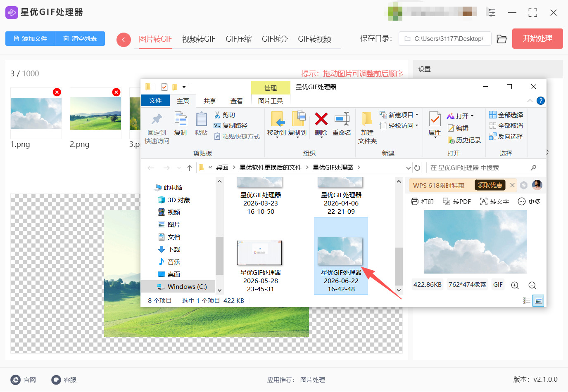Zoom in on the preview image

[515, 285]
